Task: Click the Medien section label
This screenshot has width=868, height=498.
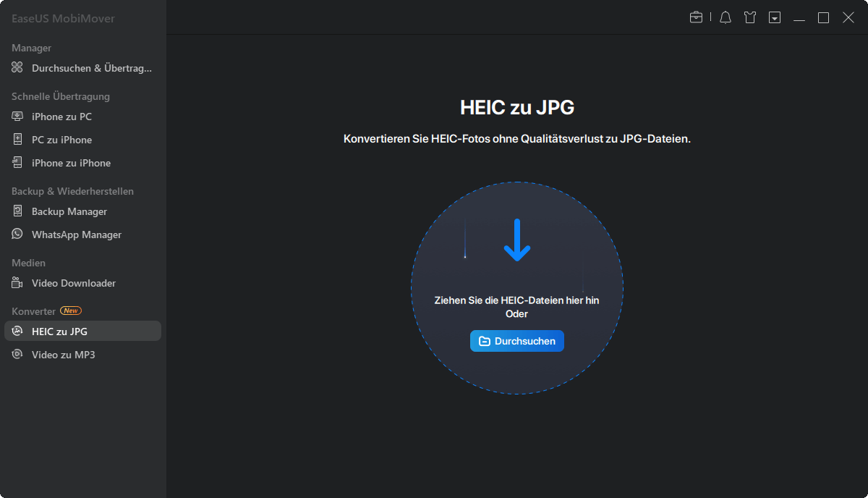Action: pyautogui.click(x=28, y=263)
